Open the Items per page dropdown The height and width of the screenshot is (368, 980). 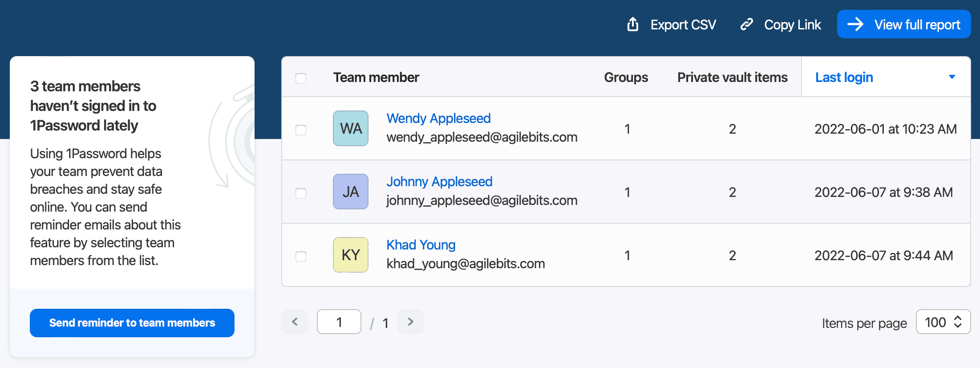point(943,322)
